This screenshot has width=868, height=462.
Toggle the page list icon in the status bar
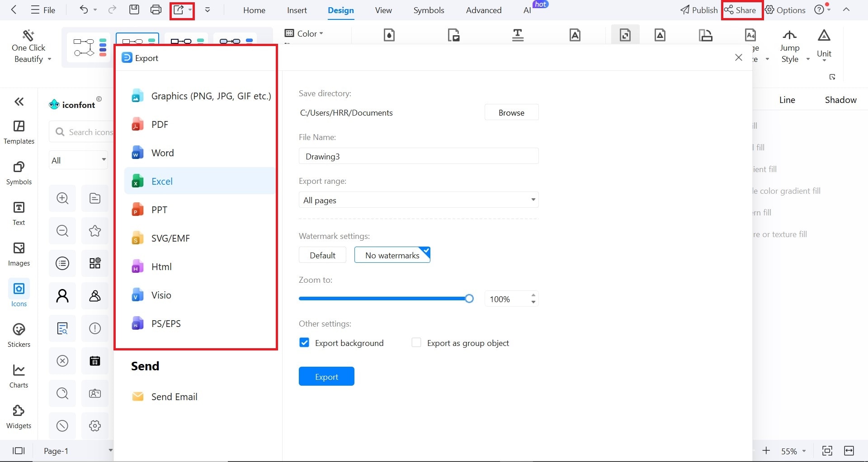(x=19, y=451)
